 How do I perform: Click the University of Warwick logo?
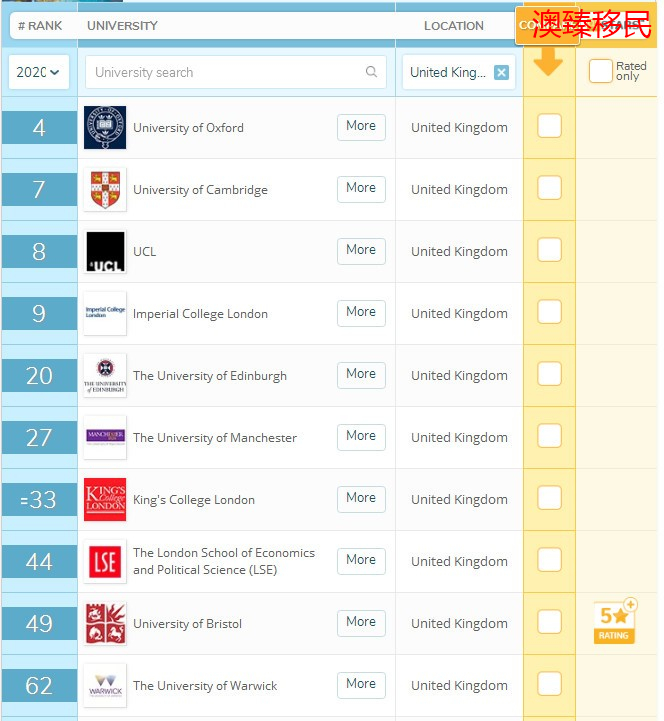pyautogui.click(x=105, y=686)
